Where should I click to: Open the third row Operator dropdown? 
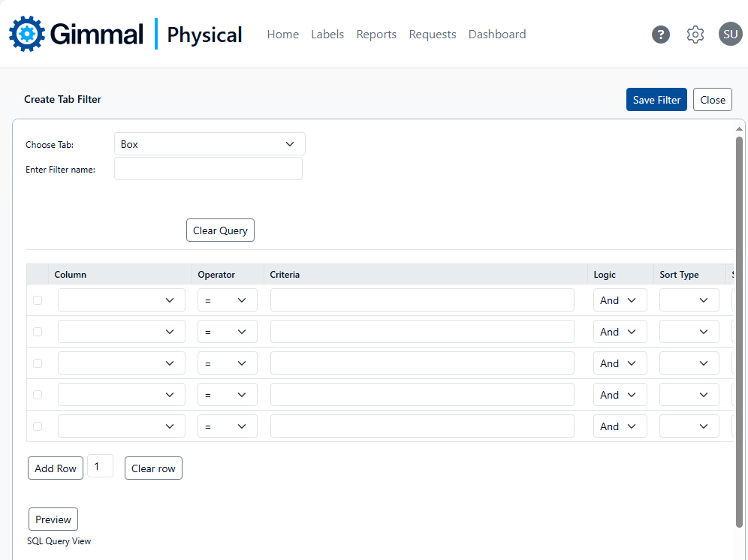point(228,363)
